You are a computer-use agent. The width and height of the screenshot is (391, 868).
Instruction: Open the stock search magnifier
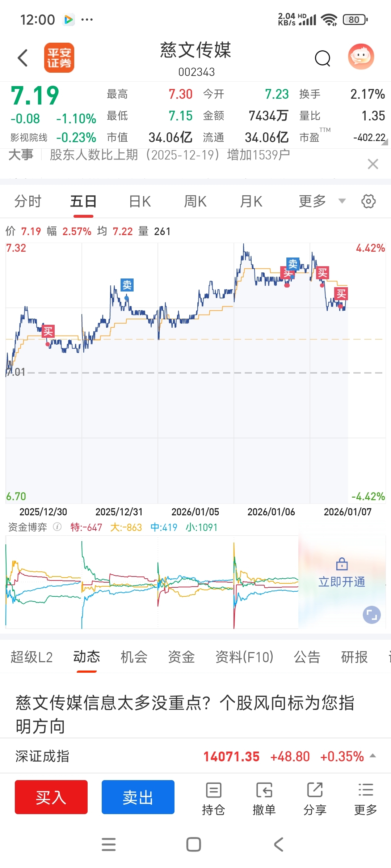click(323, 58)
